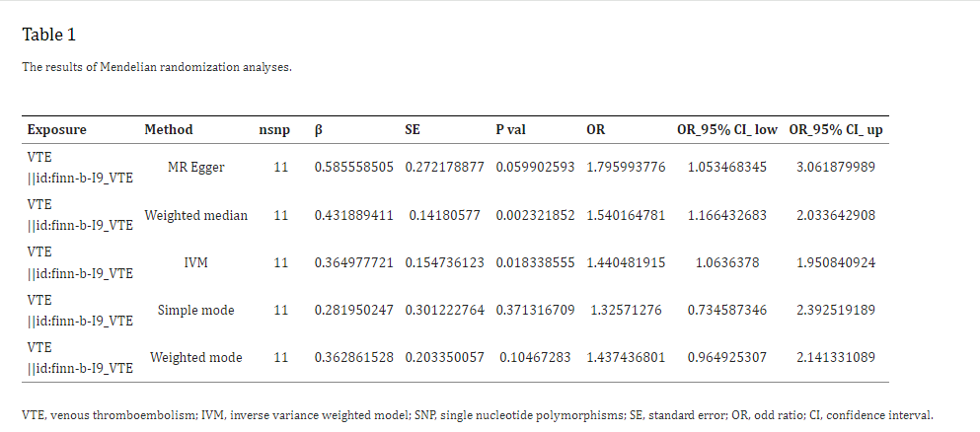Image resolution: width=980 pixels, height=432 pixels.
Task: Click the OR_95% CI_ up header
Action: pyautogui.click(x=836, y=130)
